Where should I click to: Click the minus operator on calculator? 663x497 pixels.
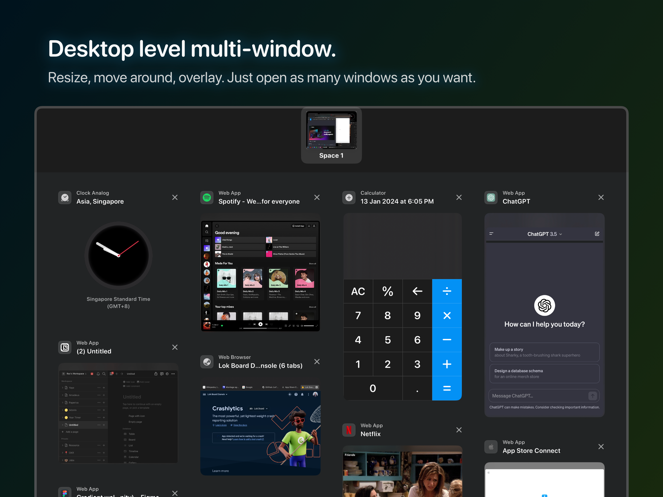pos(447,340)
